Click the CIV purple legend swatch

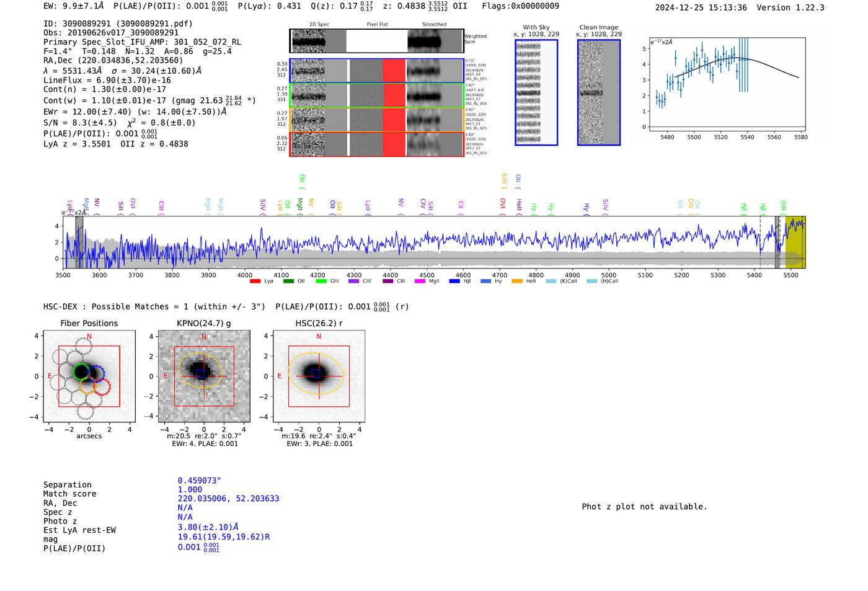coord(354,281)
